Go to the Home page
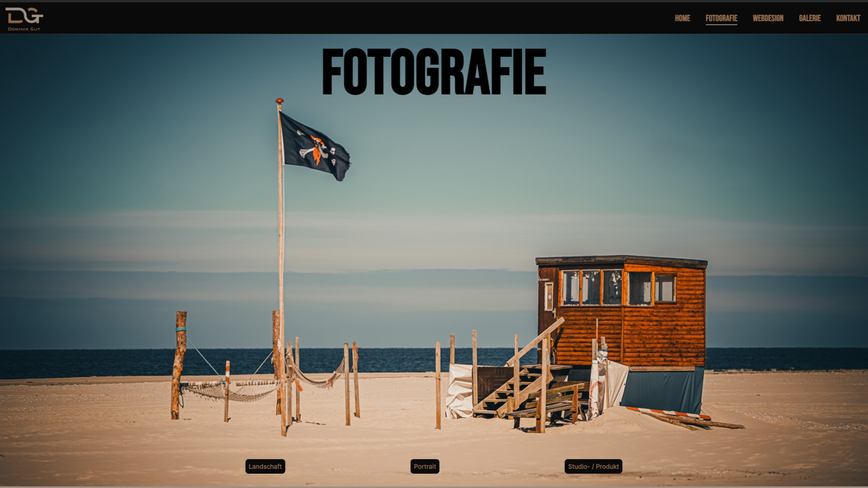The width and height of the screenshot is (868, 488). pos(682,18)
